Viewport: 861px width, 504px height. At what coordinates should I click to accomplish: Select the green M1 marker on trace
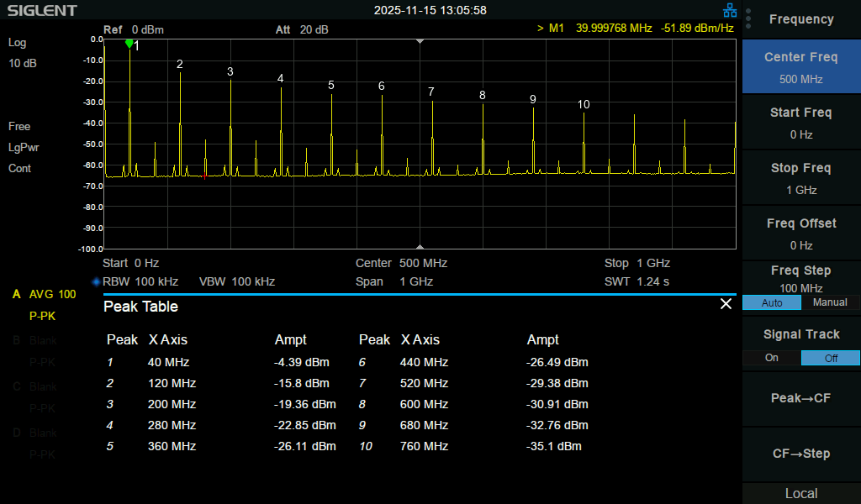point(129,44)
